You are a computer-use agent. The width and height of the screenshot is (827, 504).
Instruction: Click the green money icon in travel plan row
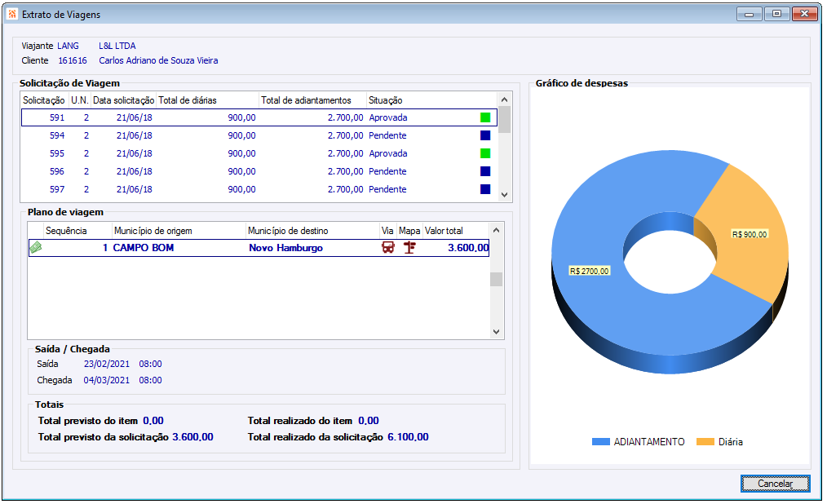click(x=36, y=248)
